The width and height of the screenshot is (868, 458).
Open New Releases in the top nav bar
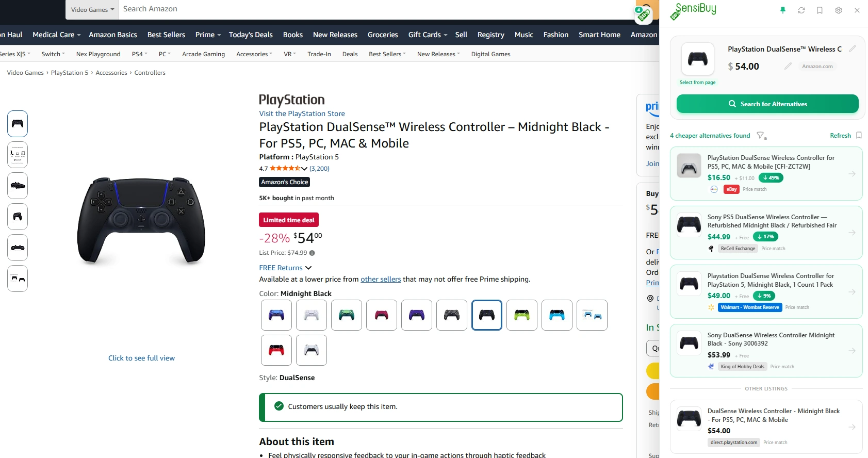335,35
